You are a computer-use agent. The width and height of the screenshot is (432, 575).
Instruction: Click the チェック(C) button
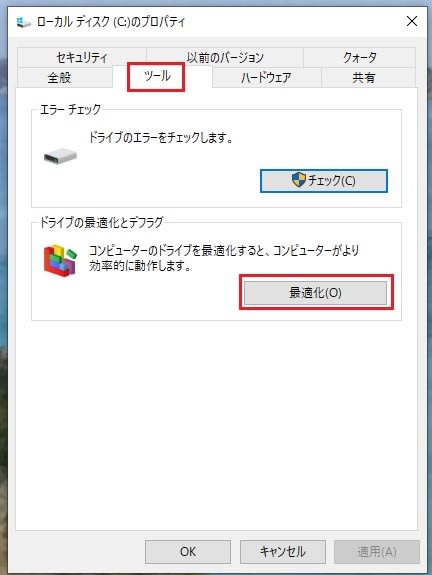click(323, 180)
